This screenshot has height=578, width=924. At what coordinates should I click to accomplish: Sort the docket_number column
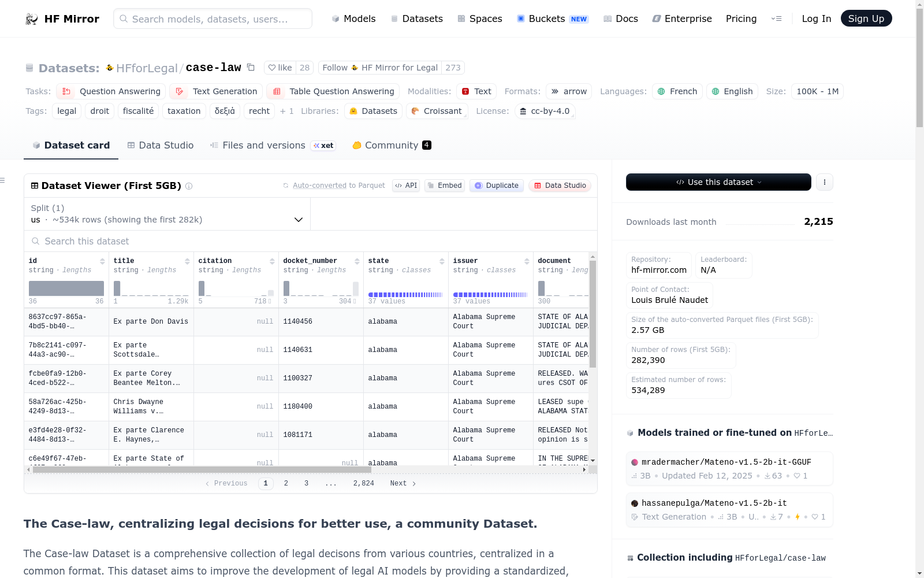[357, 261]
